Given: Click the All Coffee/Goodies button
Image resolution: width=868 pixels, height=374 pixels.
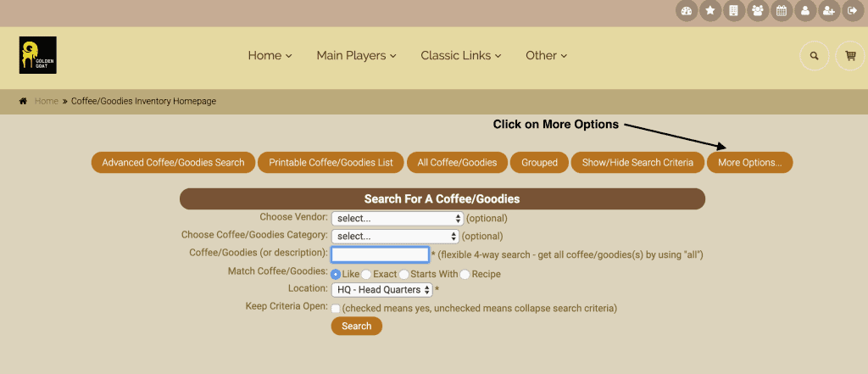Looking at the screenshot, I should 457,162.
